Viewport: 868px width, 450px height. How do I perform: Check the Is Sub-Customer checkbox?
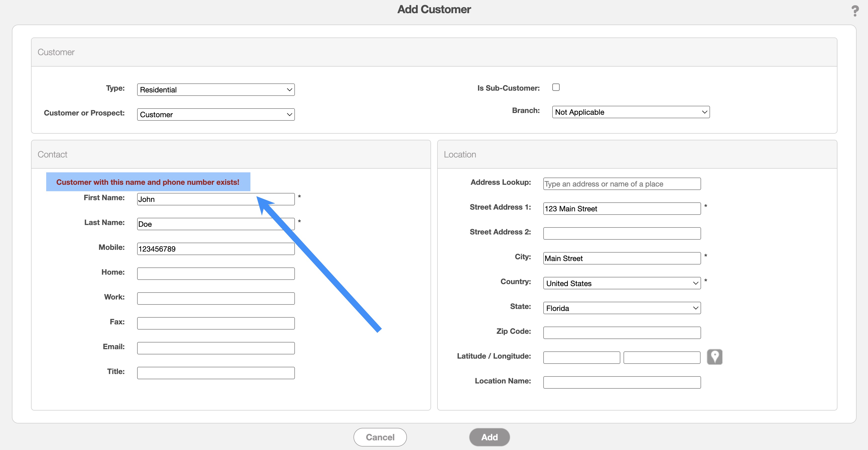[556, 88]
